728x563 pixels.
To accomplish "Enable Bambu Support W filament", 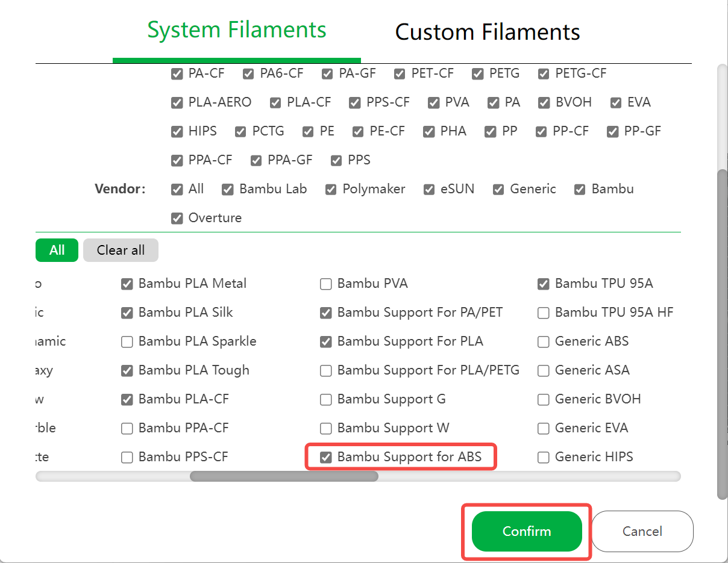I will (x=325, y=428).
